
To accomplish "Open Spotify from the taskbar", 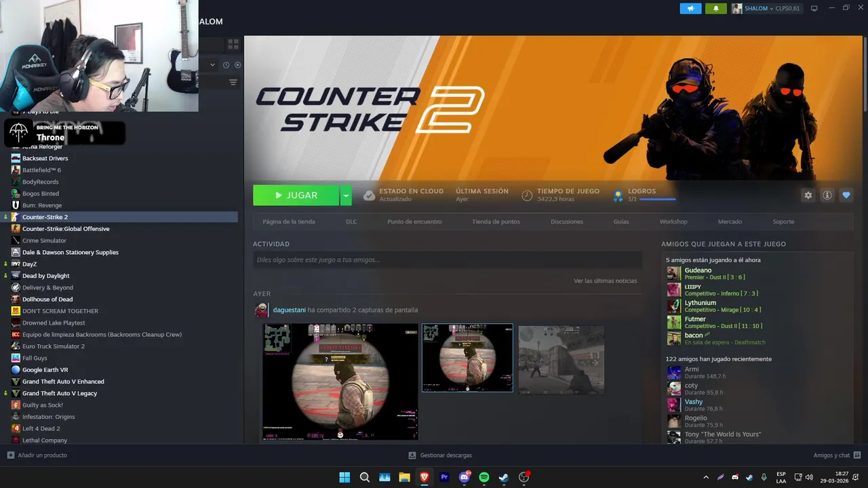I will [x=484, y=477].
